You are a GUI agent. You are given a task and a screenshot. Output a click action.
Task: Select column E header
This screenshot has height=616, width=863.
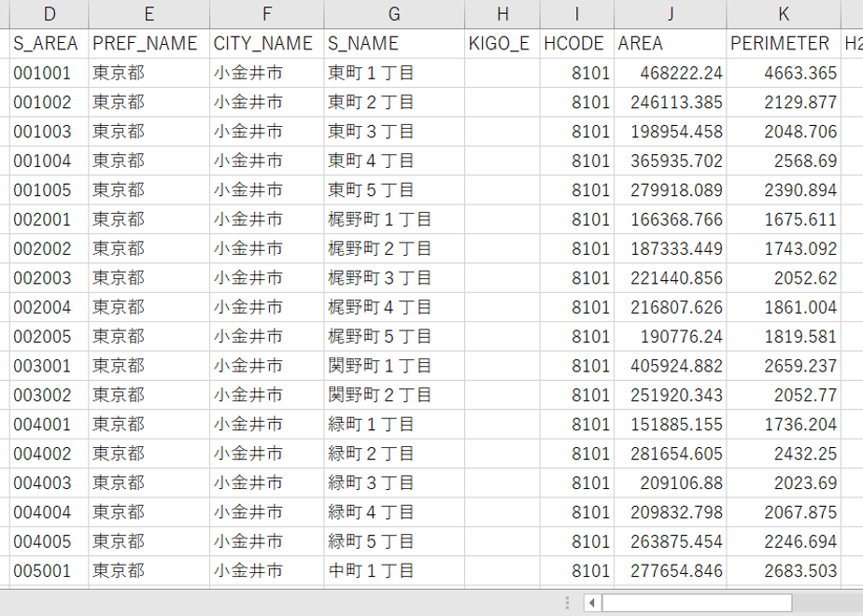pyautogui.click(x=149, y=14)
